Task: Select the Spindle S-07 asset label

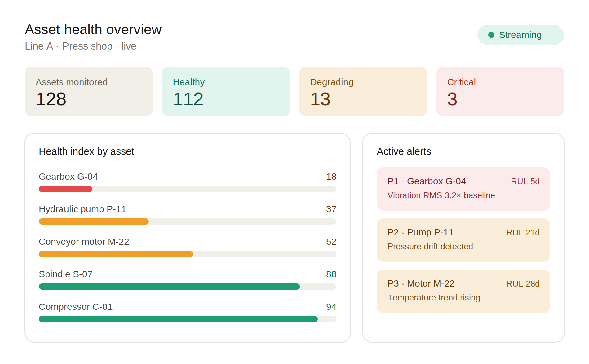Action: click(x=66, y=274)
